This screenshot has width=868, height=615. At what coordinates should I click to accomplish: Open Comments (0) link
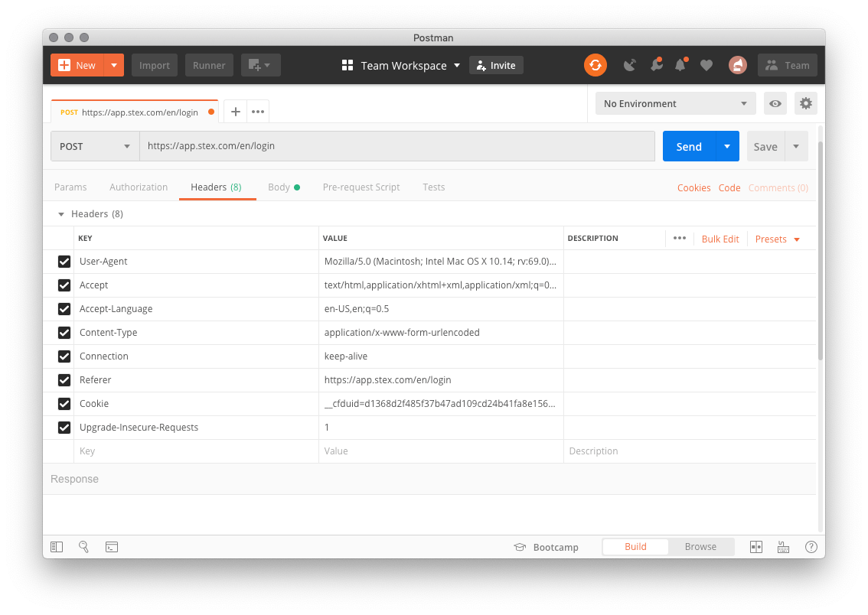778,188
